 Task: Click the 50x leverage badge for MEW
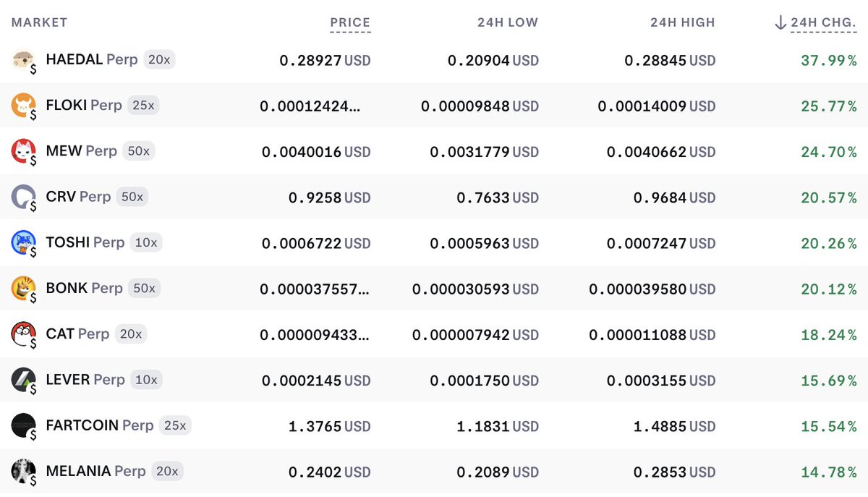click(138, 151)
